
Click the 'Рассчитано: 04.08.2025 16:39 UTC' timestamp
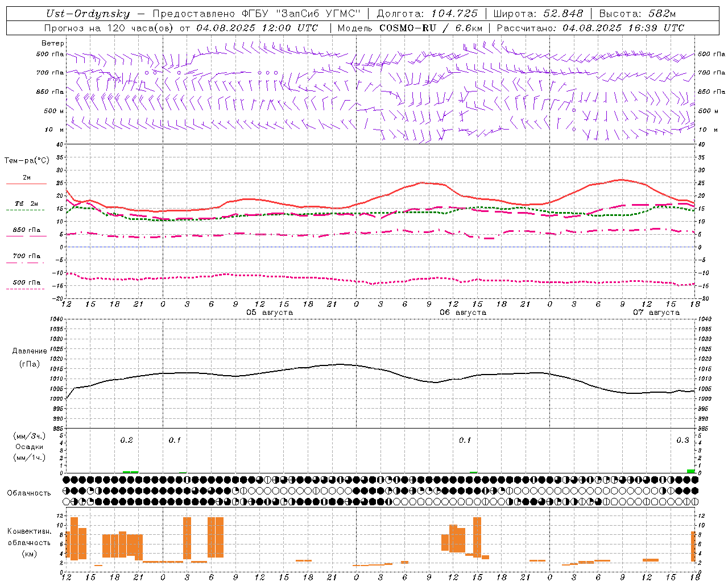(x=590, y=28)
